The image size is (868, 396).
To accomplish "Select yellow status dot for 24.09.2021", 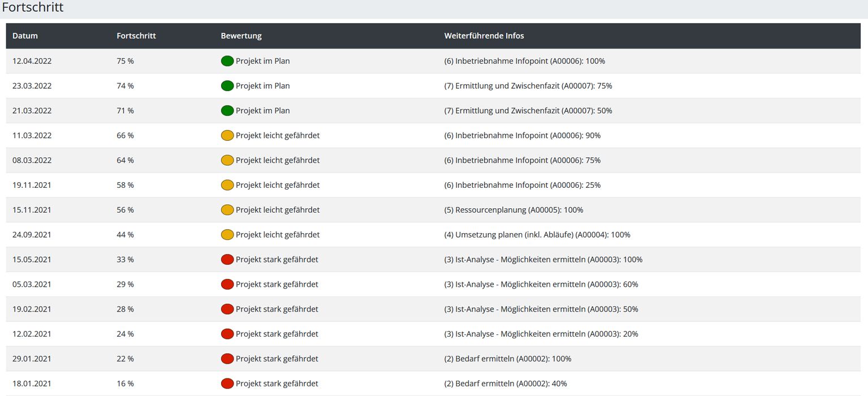I will pyautogui.click(x=227, y=234).
